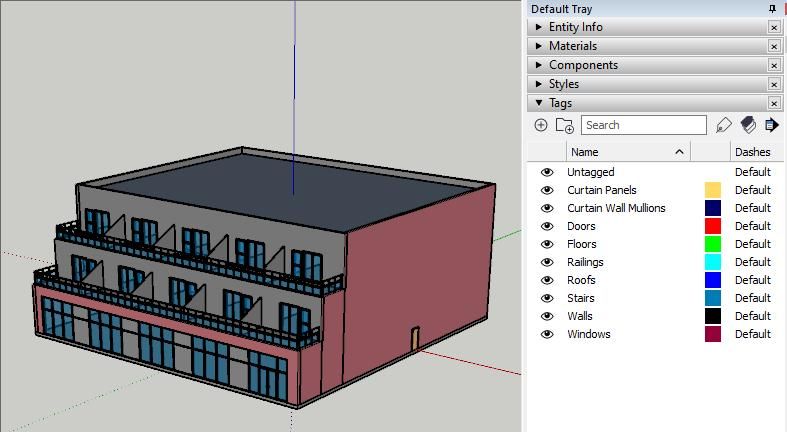Toggle visibility of Windows tag
Viewport: 787px width, 432px height.
[547, 334]
